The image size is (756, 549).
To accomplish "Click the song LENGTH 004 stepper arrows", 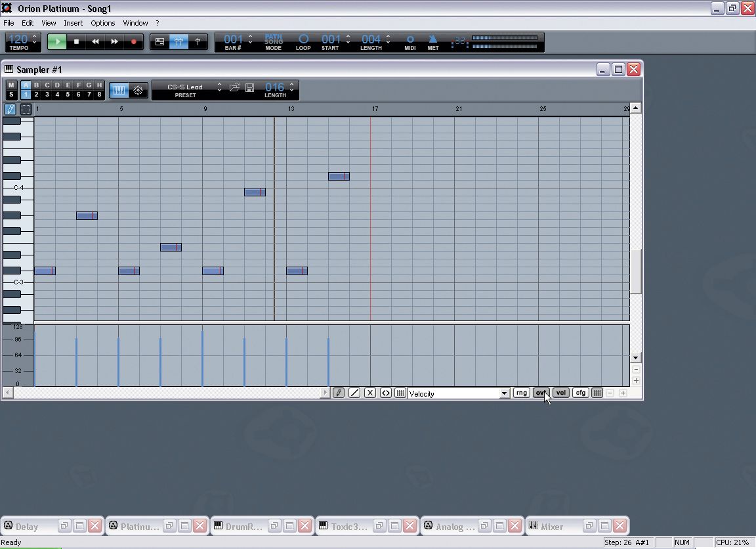I will 388,39.
